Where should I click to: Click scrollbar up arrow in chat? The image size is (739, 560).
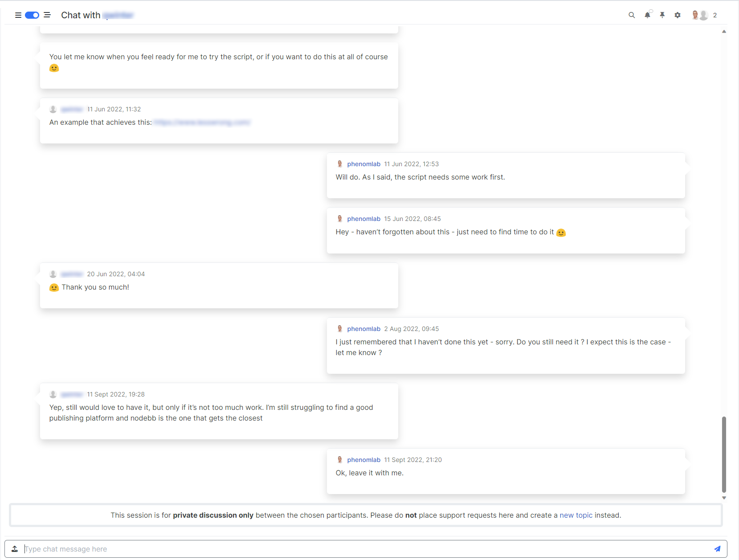(724, 32)
